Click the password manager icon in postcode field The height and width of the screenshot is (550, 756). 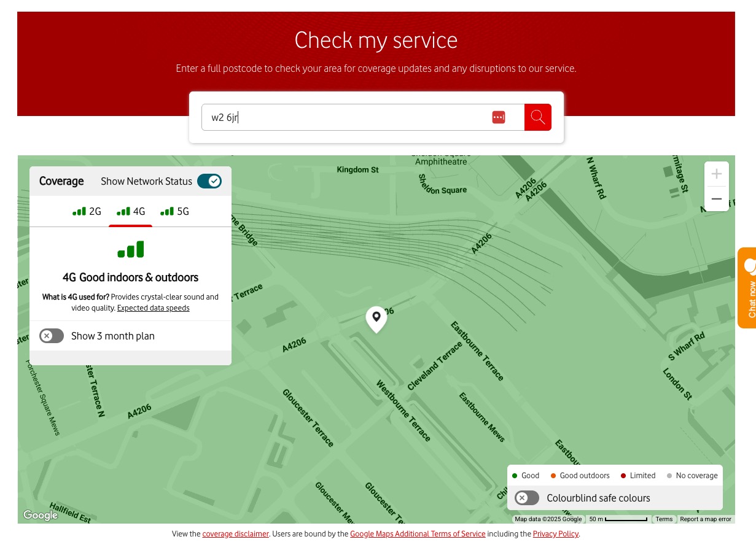tap(499, 117)
